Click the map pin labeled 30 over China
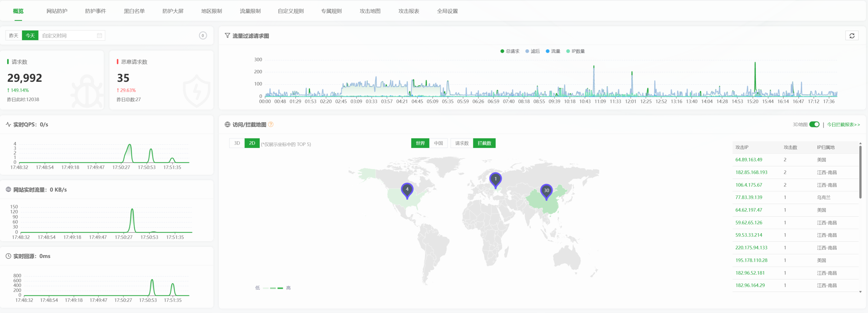 click(x=546, y=191)
